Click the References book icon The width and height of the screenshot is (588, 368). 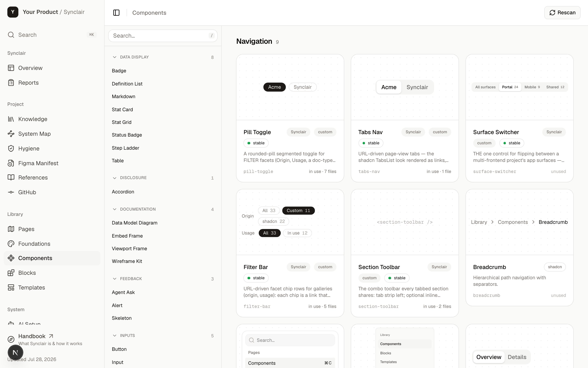click(11, 177)
